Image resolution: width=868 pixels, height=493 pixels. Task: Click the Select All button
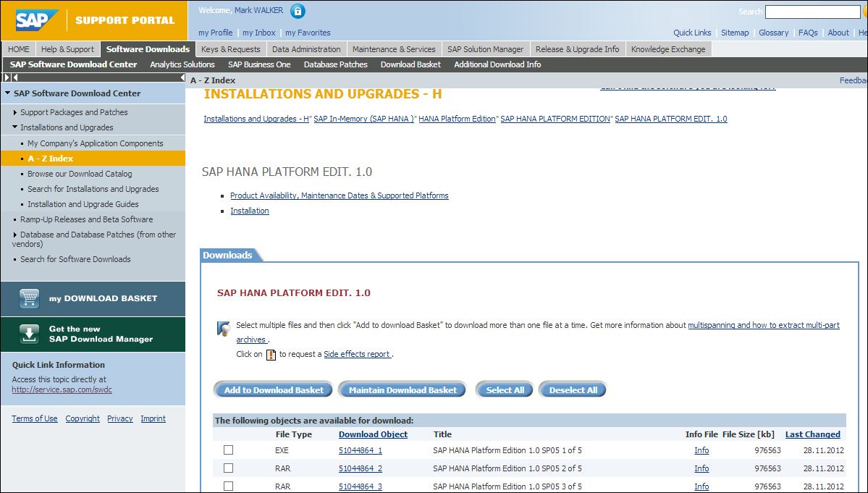pyautogui.click(x=505, y=390)
